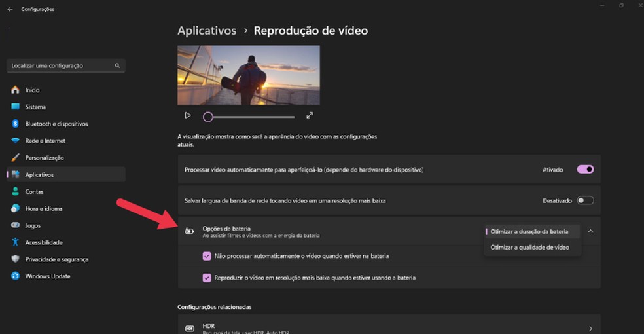Open Personalização page
The height and width of the screenshot is (334, 644).
45,158
